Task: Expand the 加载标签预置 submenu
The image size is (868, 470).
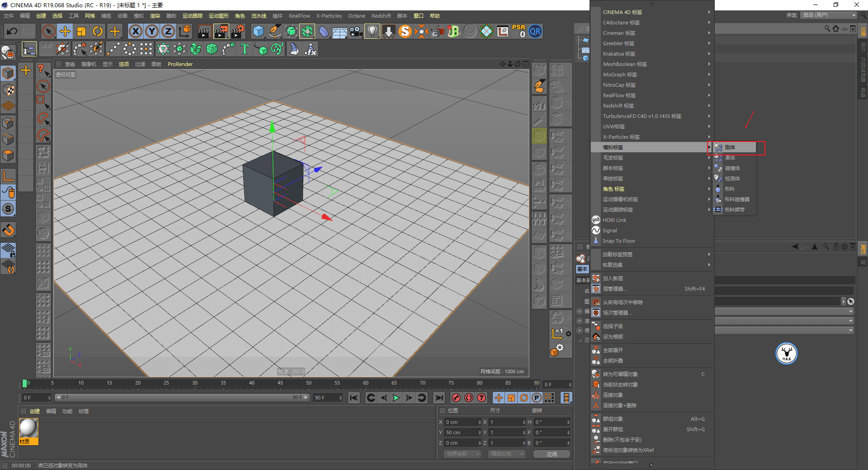Action: (652, 254)
